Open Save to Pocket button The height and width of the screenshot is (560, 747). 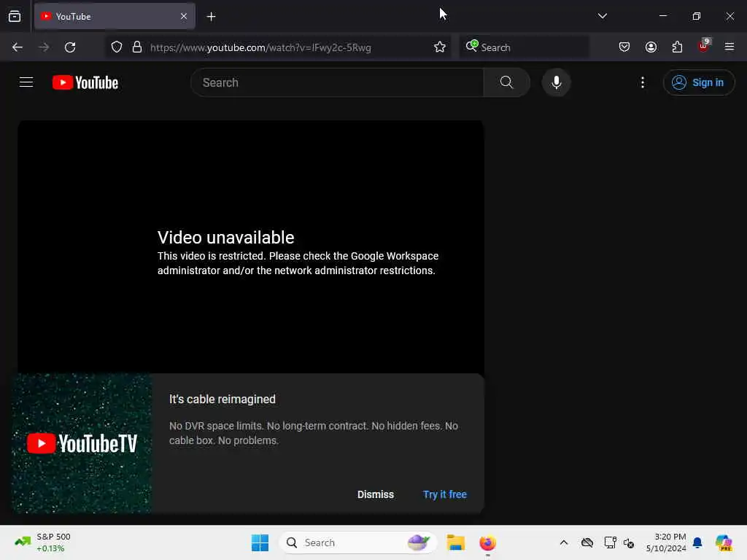pos(624,47)
